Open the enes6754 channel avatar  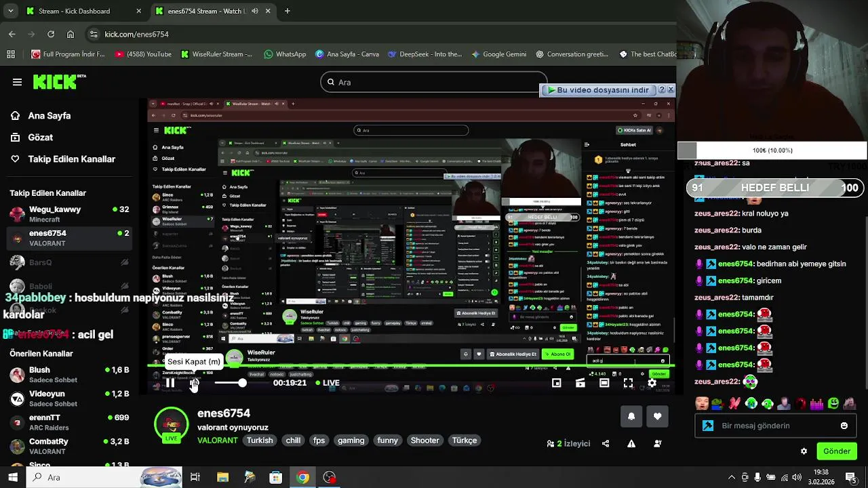point(172,424)
